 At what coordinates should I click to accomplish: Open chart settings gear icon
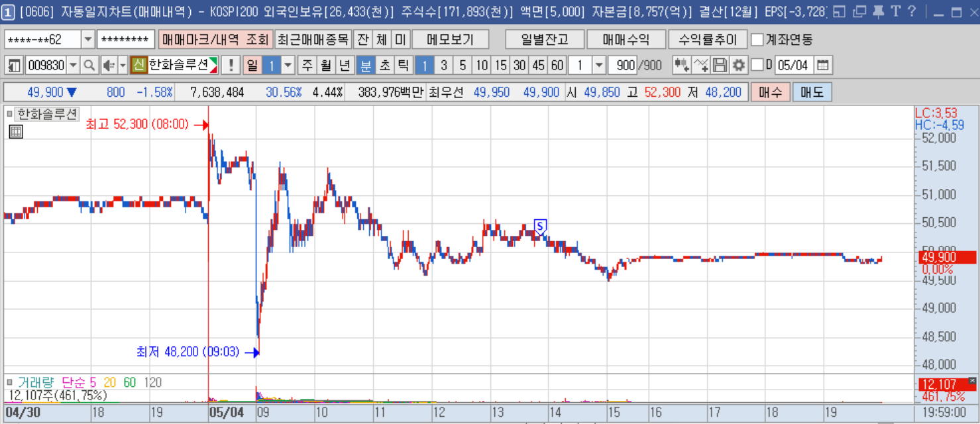(738, 66)
